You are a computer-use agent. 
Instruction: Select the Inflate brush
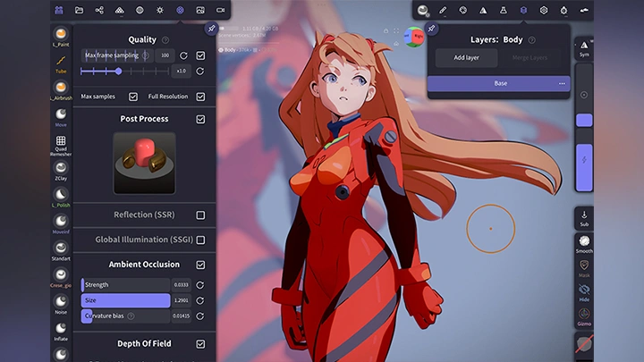coord(61,332)
